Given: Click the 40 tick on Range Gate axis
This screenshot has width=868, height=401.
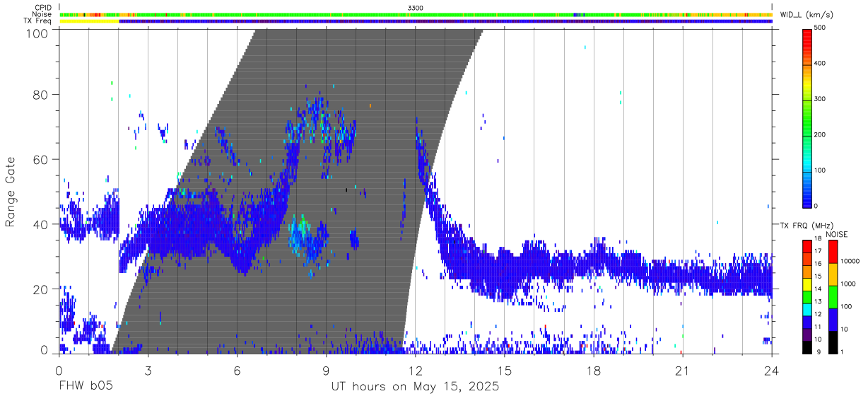Looking at the screenshot, I should [x=40, y=224].
